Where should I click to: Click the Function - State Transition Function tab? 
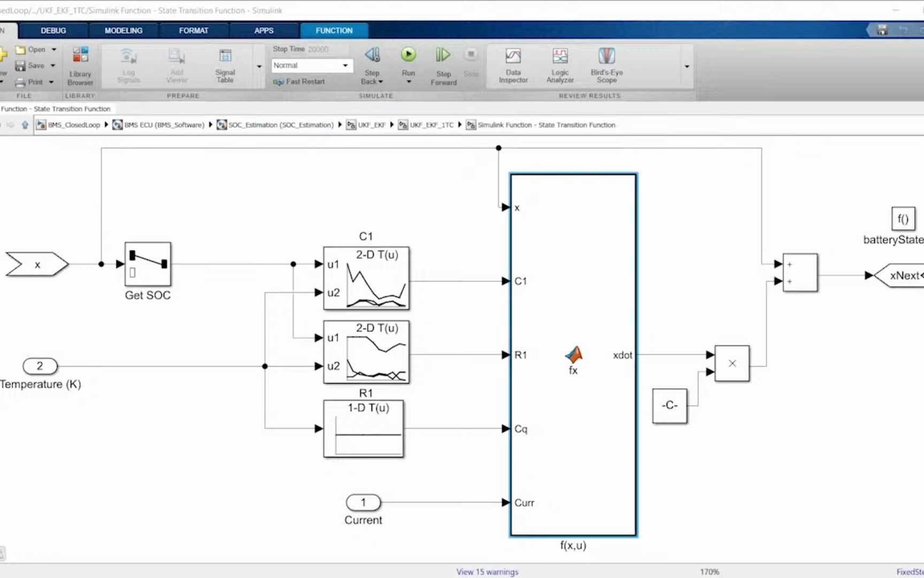click(56, 109)
